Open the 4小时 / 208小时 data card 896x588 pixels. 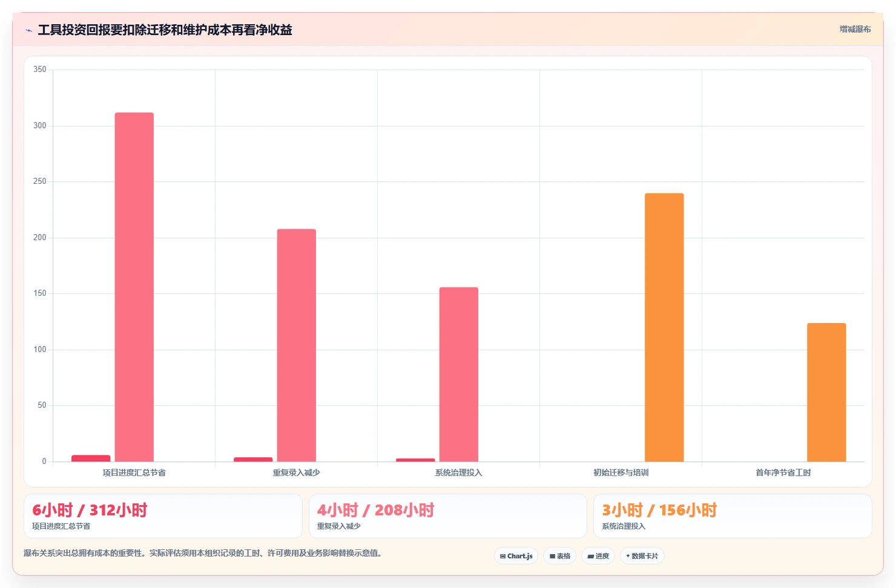click(448, 516)
